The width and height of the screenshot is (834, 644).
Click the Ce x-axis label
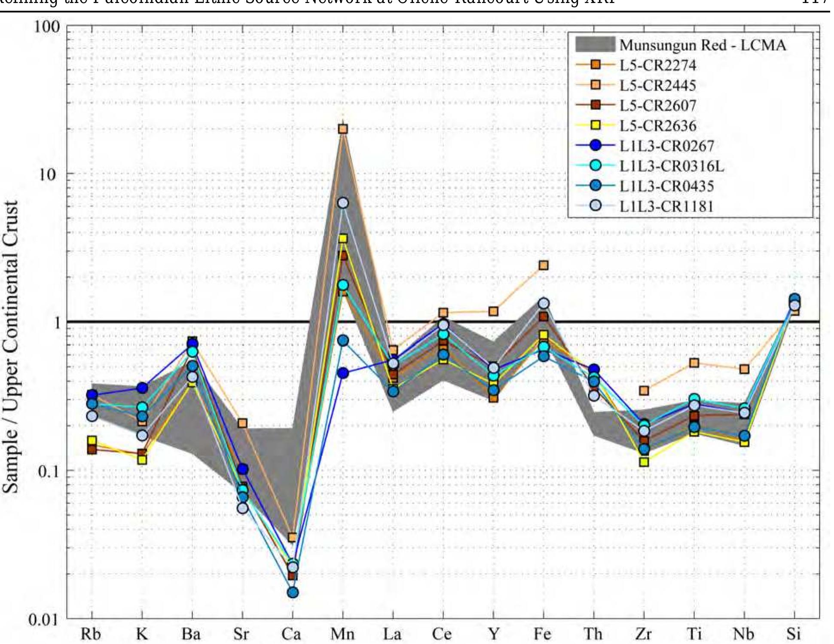click(443, 634)
